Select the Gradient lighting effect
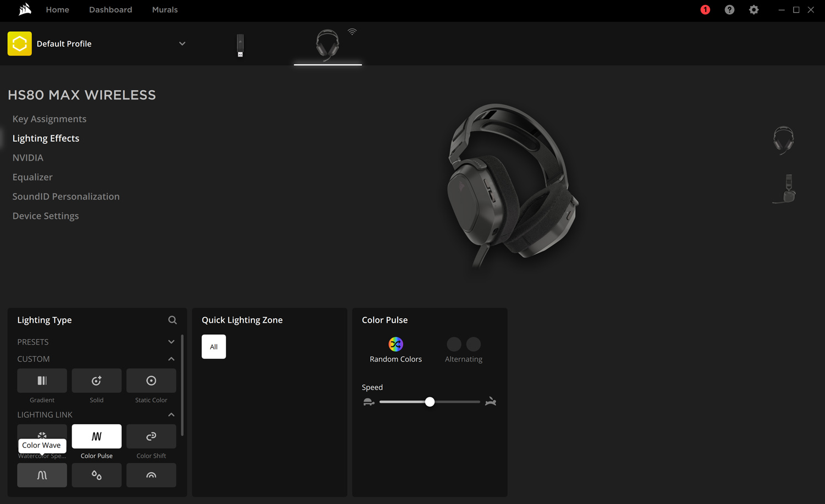The height and width of the screenshot is (504, 825). (42, 381)
